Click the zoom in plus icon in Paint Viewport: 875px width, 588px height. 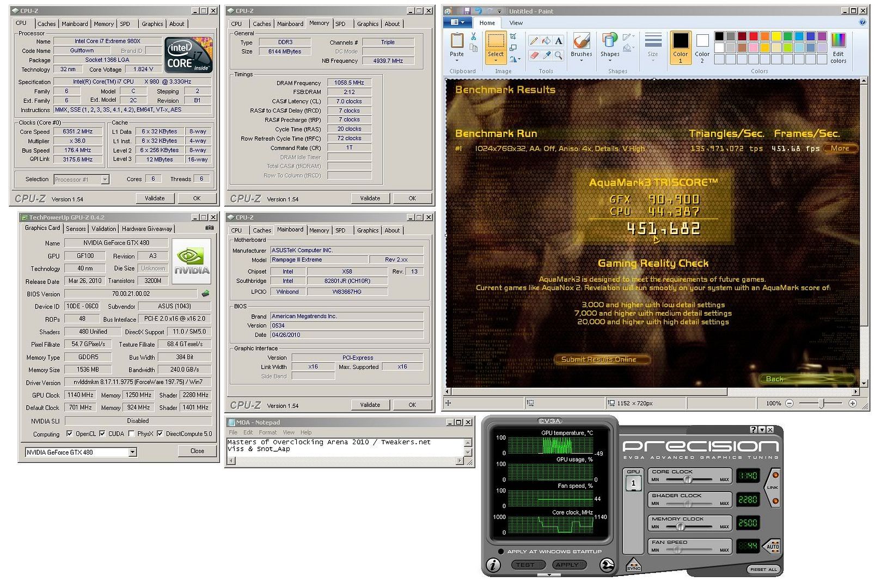pyautogui.click(x=853, y=403)
